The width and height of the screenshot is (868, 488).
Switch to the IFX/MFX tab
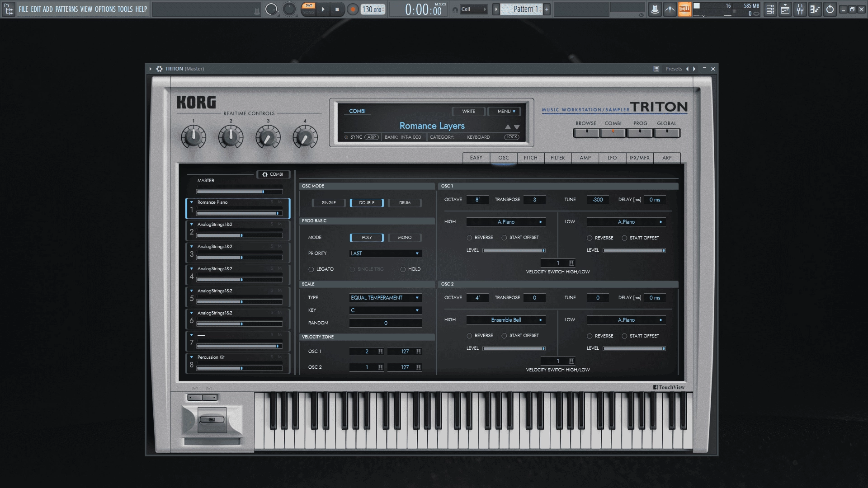(x=639, y=158)
